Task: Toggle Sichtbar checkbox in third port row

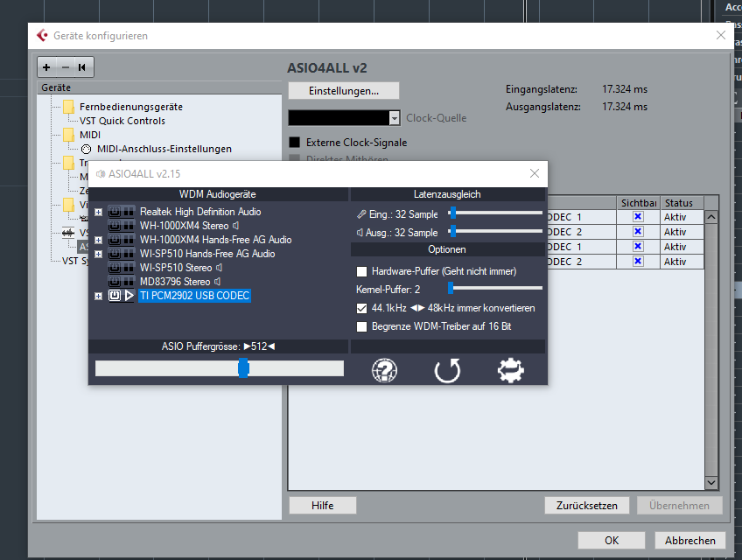Action: click(x=638, y=247)
